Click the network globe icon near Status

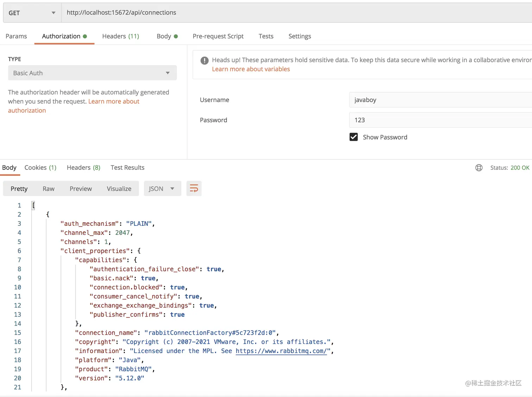pos(479,168)
